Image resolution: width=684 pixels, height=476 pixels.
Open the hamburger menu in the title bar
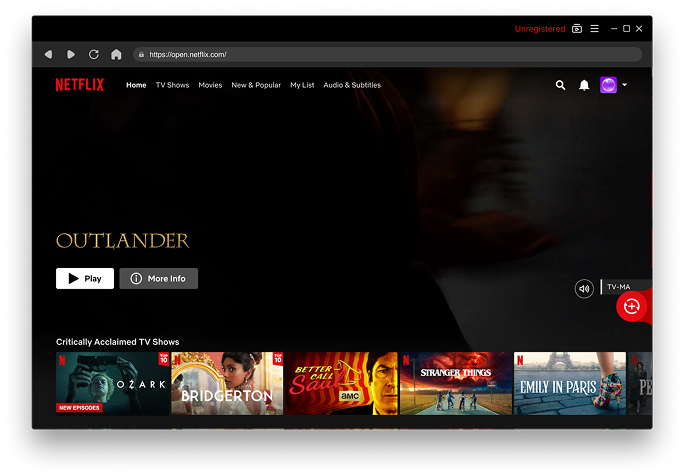click(595, 28)
